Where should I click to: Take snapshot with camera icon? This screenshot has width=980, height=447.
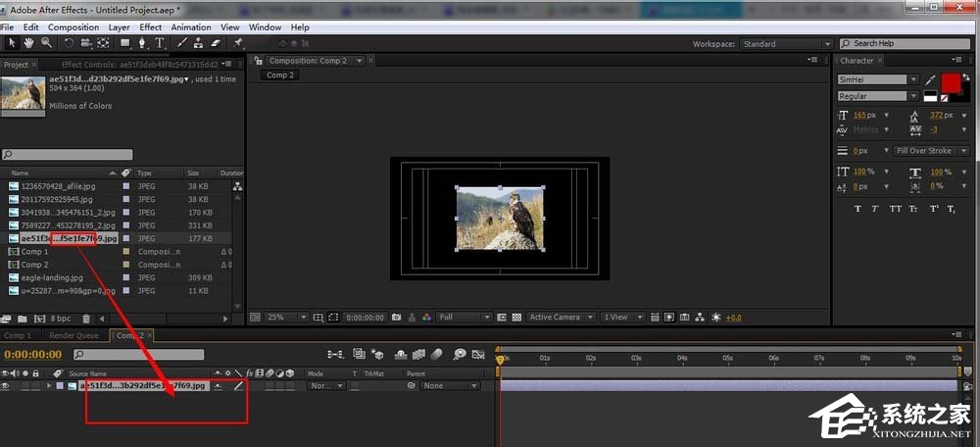pos(397,318)
